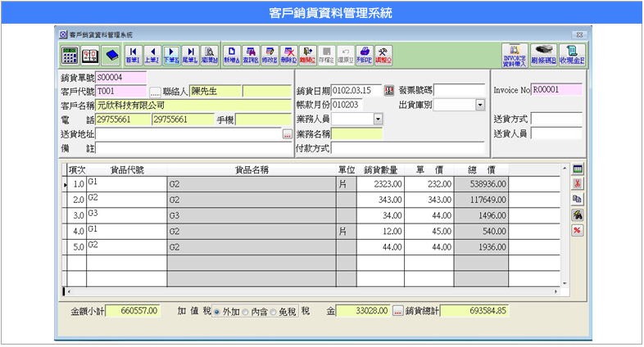Select the 內含 tax radio button
Image resolution: width=644 pixels, height=347 pixels.
pos(246,312)
